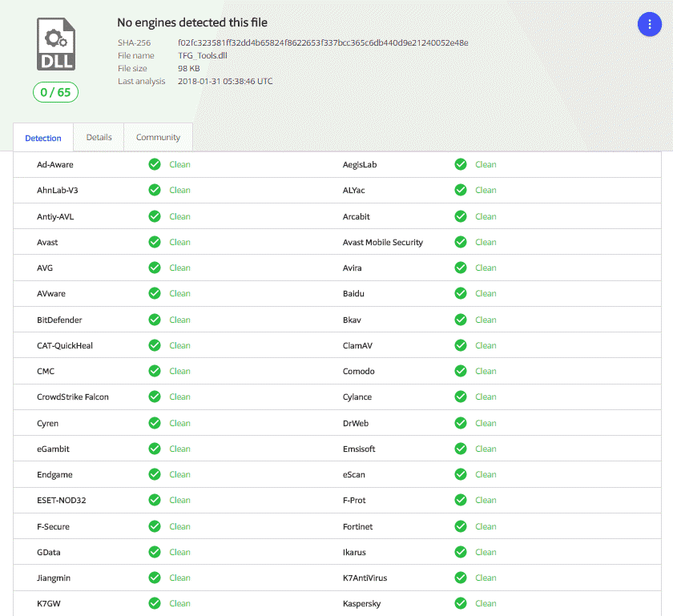673x616 pixels.
Task: Click the green check icon for Arcabit
Action: click(x=461, y=217)
